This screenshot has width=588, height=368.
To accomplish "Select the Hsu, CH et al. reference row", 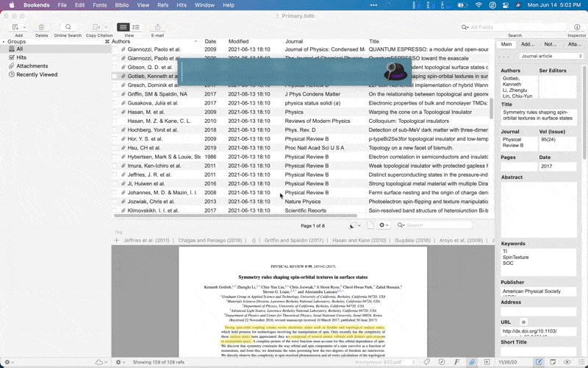I will click(x=300, y=148).
